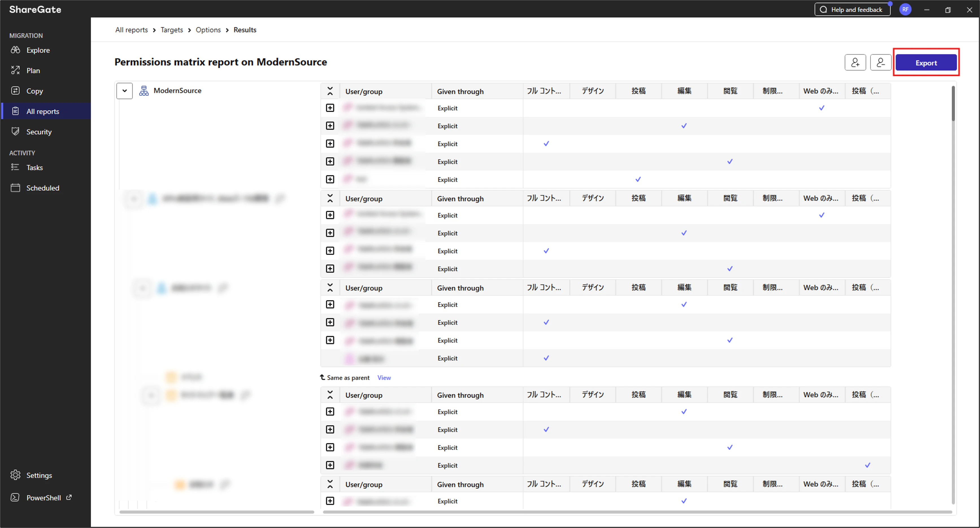Go to All reports in the sidebar
This screenshot has width=980, height=528.
tap(46, 111)
